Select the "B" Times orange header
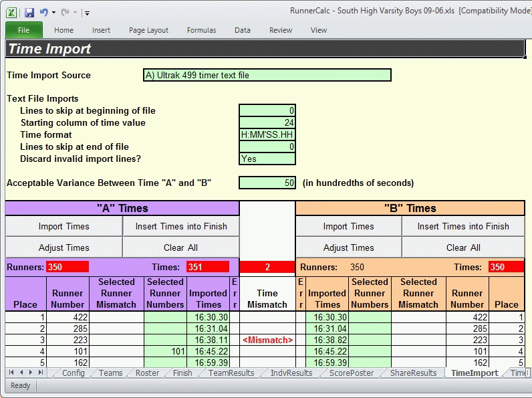 point(410,208)
